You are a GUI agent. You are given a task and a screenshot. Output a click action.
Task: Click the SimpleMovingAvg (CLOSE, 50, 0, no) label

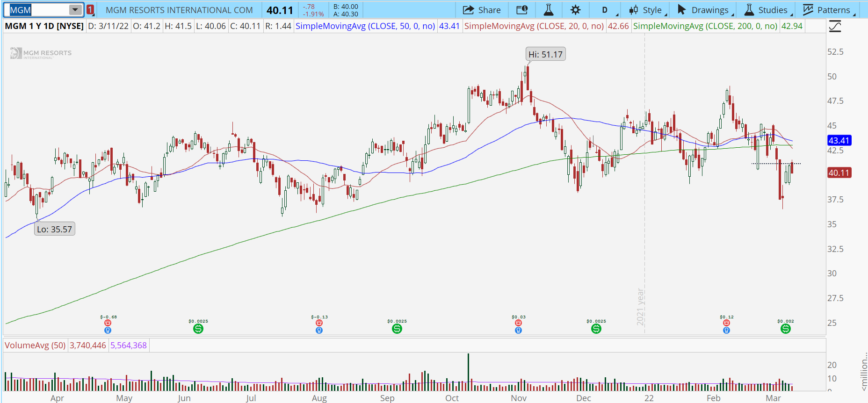click(365, 26)
